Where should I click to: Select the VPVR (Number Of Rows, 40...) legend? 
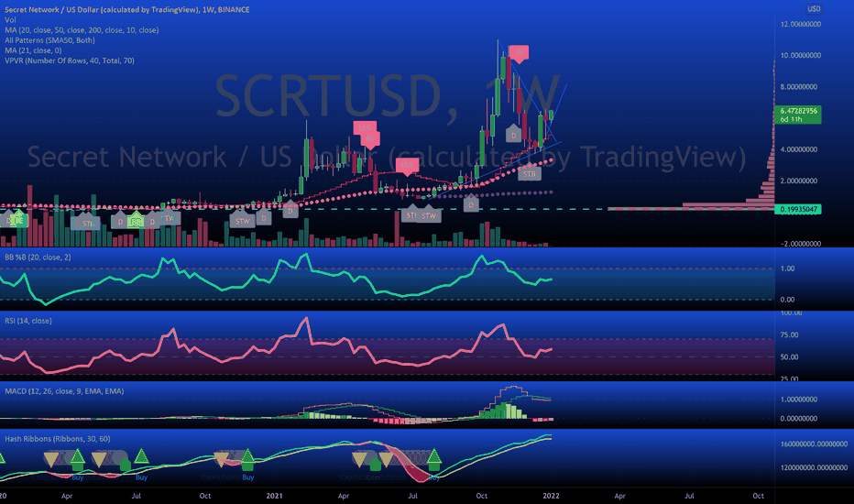point(69,60)
